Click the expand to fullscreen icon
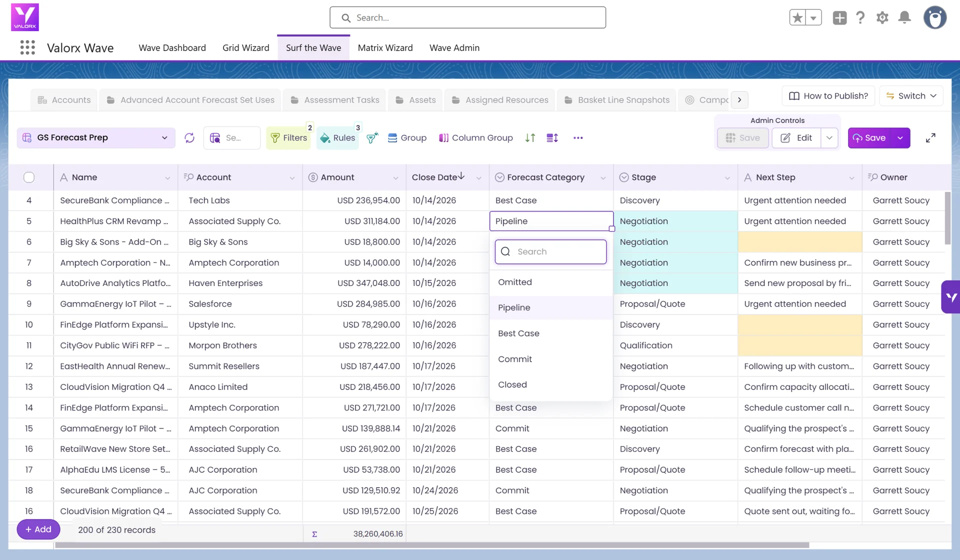 (x=930, y=138)
